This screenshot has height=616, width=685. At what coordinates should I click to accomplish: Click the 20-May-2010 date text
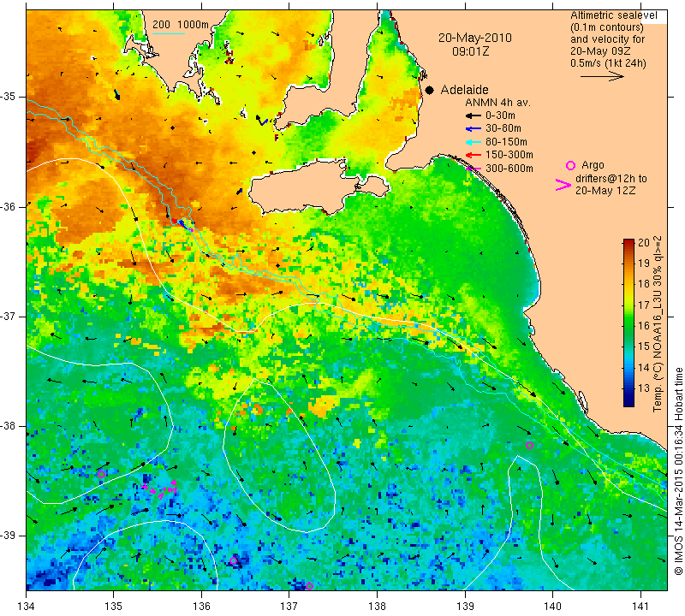(x=475, y=38)
